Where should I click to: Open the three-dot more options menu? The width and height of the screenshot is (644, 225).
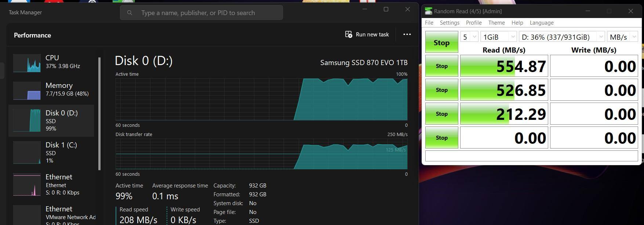tap(407, 35)
